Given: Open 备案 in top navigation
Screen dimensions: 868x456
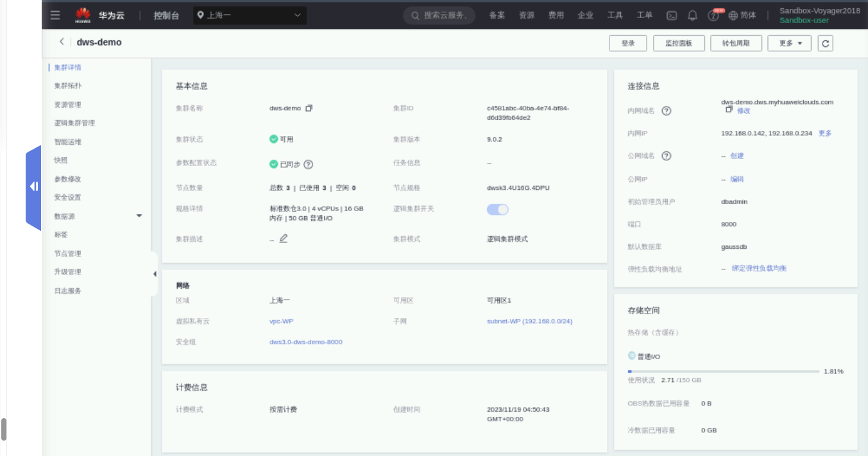Looking at the screenshot, I should click(497, 15).
